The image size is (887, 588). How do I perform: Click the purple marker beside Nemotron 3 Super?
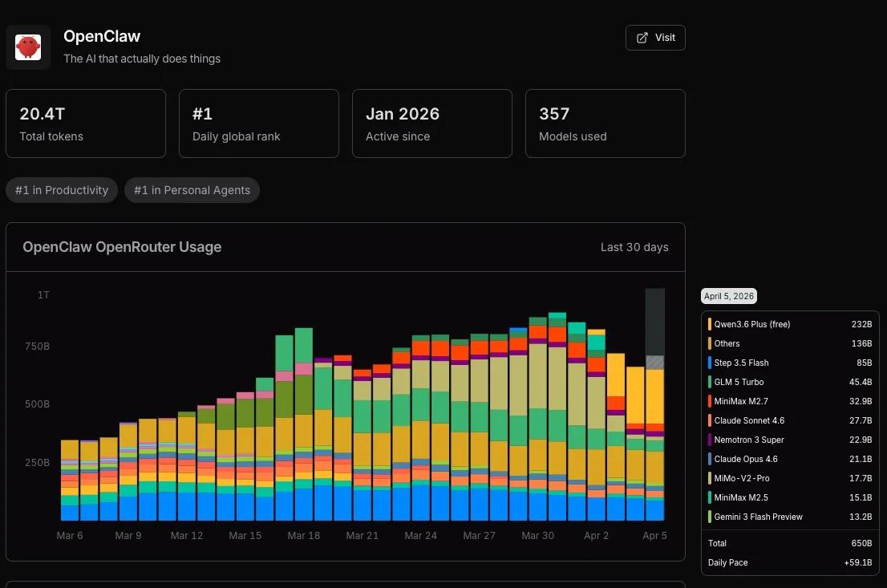click(x=709, y=440)
